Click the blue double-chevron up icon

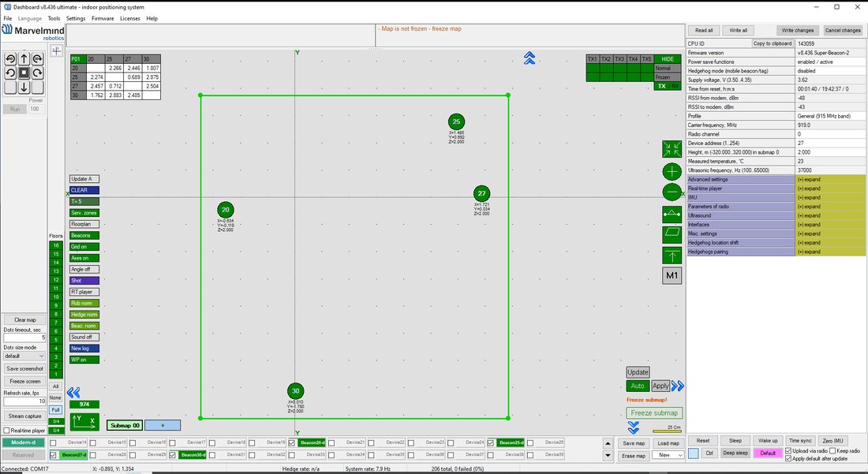529,58
